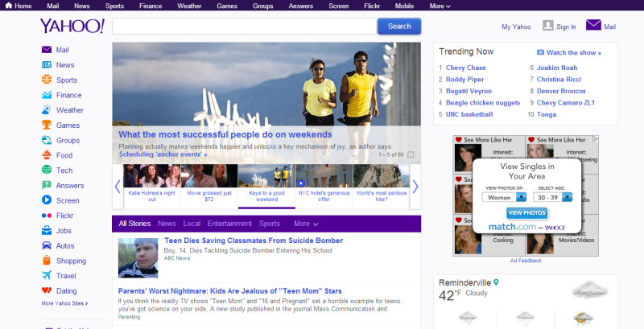Open trending topic Denver Broncos
644x329 pixels.
(561, 91)
